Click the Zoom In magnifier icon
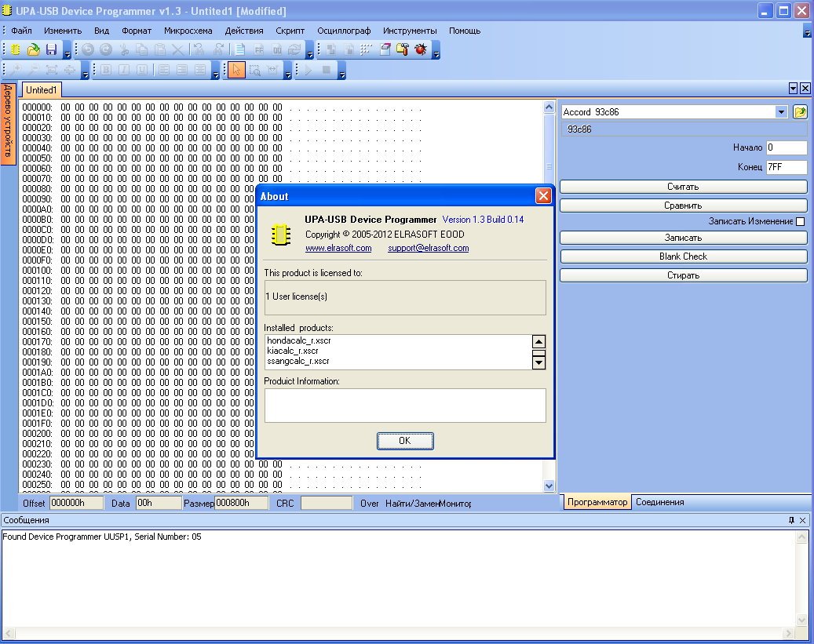The image size is (814, 644). coord(16,70)
